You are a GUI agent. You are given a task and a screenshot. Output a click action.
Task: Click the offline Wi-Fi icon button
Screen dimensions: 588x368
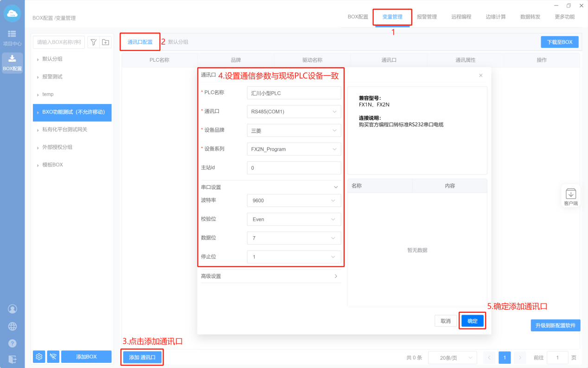pos(53,356)
